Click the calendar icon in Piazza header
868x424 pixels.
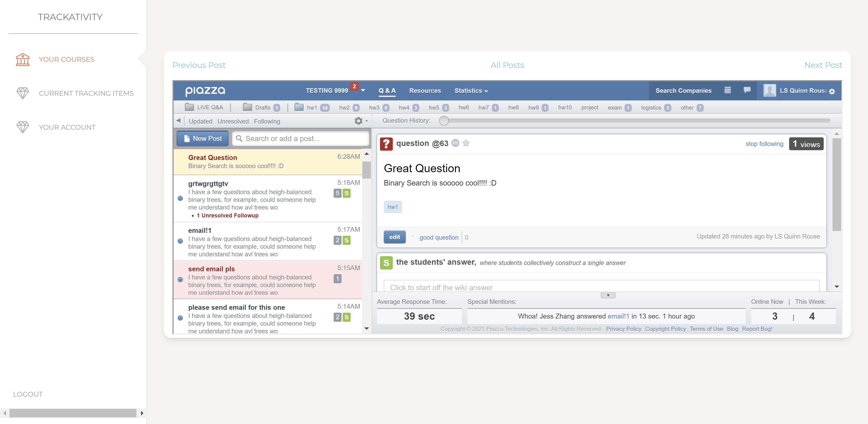click(727, 90)
